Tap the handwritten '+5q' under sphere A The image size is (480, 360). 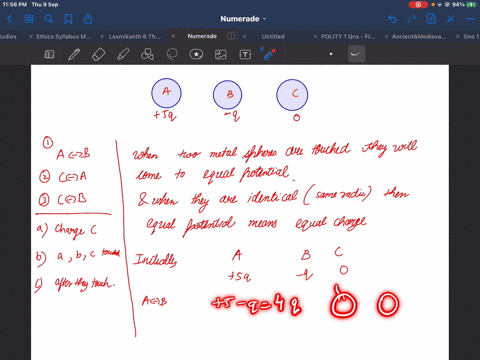pyautogui.click(x=165, y=115)
